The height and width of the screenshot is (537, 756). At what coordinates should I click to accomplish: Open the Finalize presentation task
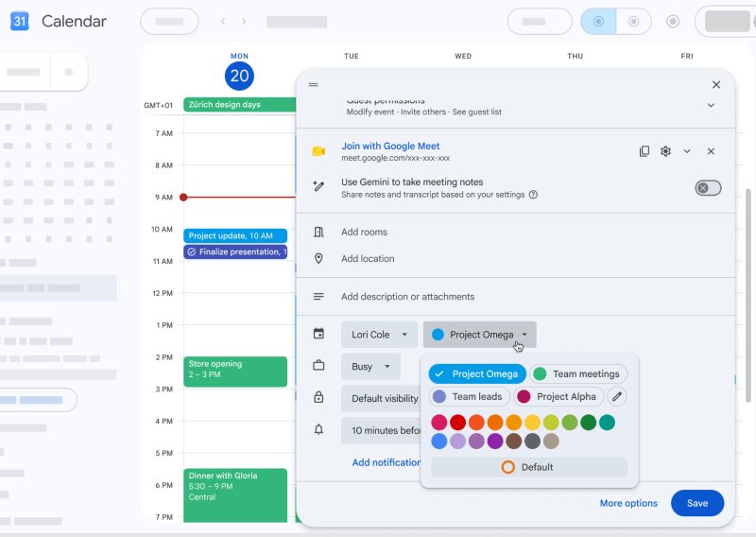(235, 251)
